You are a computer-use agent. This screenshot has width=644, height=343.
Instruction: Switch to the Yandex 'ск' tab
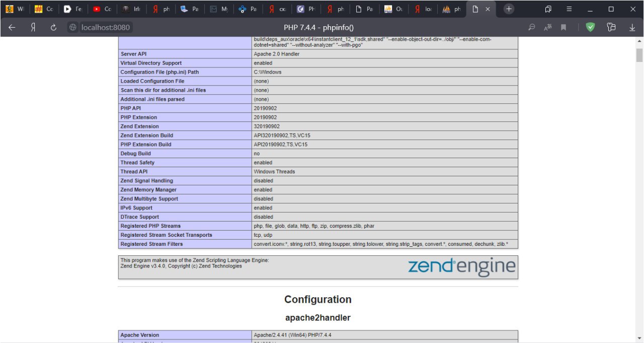click(277, 9)
